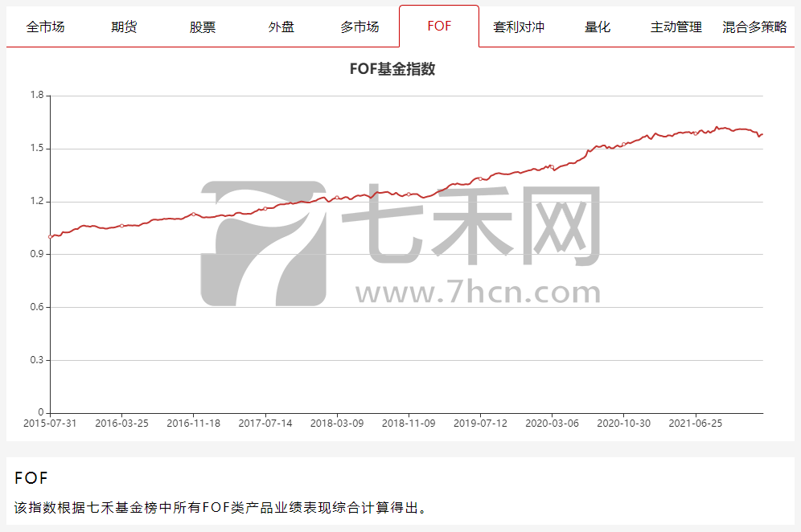Image resolution: width=801 pixels, height=532 pixels.
Task: Click the chart marker above 2018-11-09
Action: (x=409, y=194)
